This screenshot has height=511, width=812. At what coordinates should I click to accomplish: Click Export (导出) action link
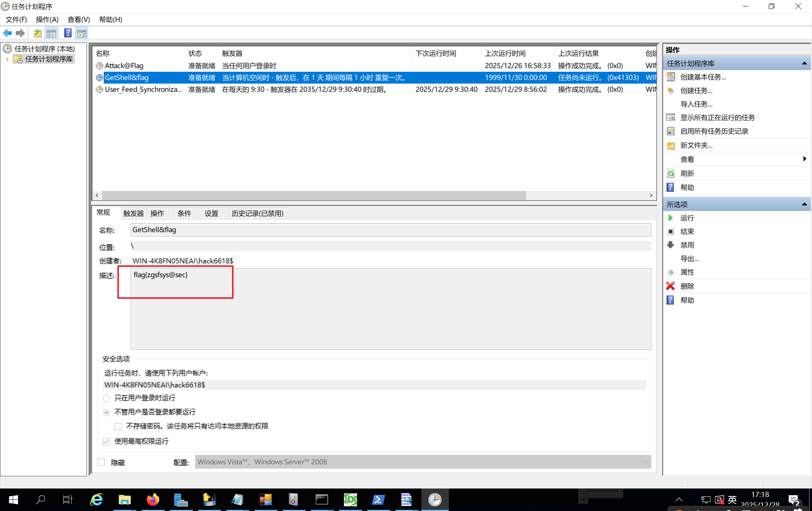pyautogui.click(x=689, y=259)
